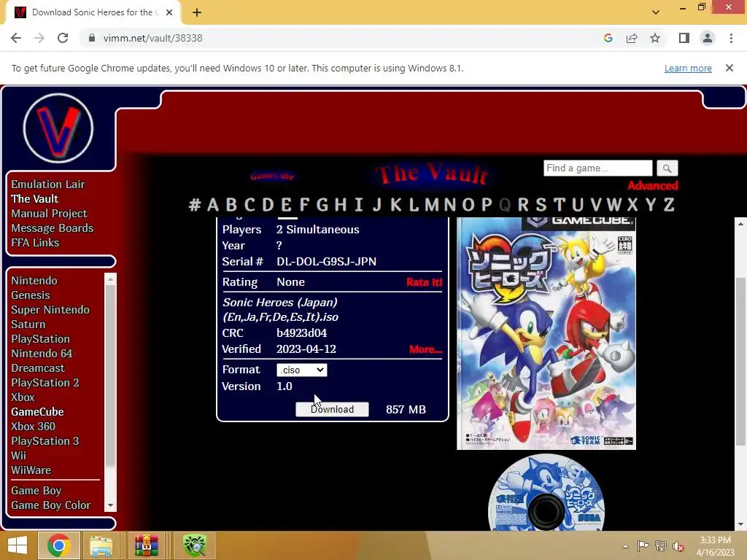Click the Google icon in the address bar
Viewport: 747px width, 560px height.
click(x=608, y=38)
